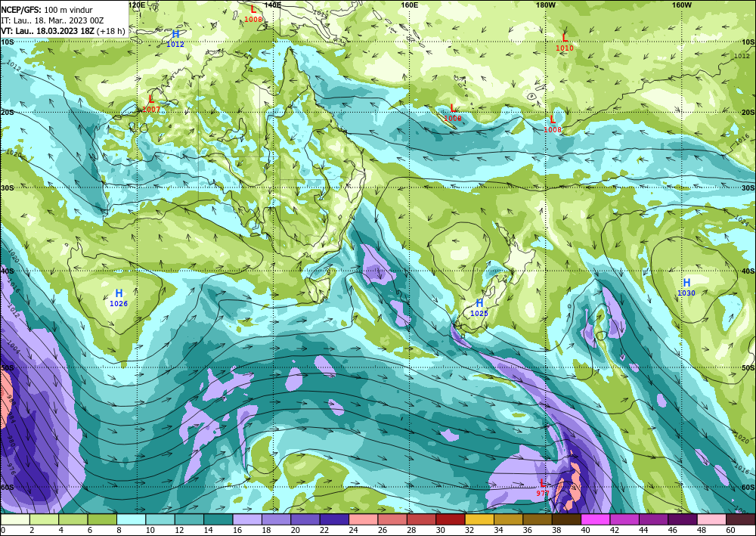Click the left-axis 30S latitude label
Image resolution: width=756 pixels, height=536 pixels.
tap(8, 188)
